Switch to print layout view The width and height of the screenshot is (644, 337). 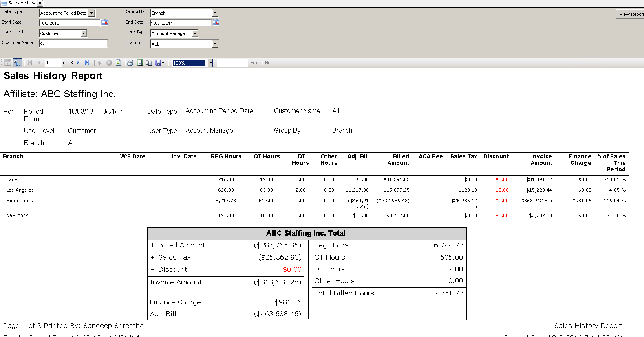coord(140,63)
